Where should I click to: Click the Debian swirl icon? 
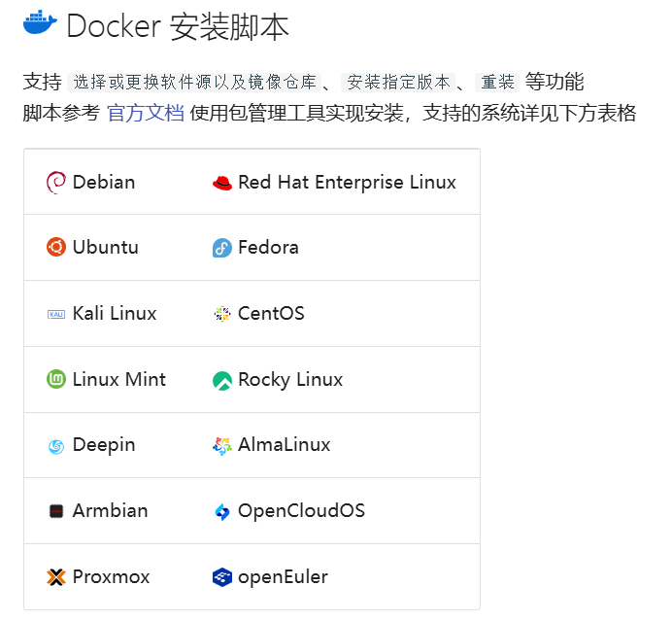coord(56,182)
